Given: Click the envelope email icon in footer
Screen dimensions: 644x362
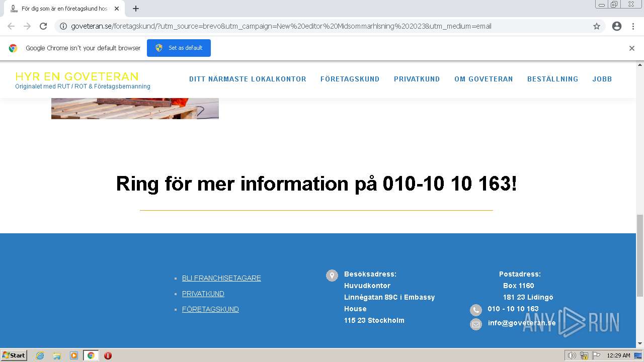Looking at the screenshot, I should point(476,324).
